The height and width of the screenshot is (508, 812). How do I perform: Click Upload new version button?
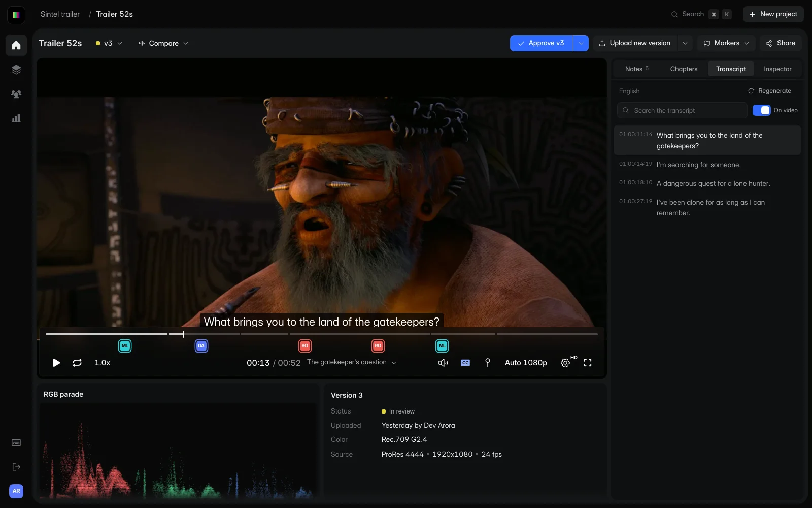635,43
